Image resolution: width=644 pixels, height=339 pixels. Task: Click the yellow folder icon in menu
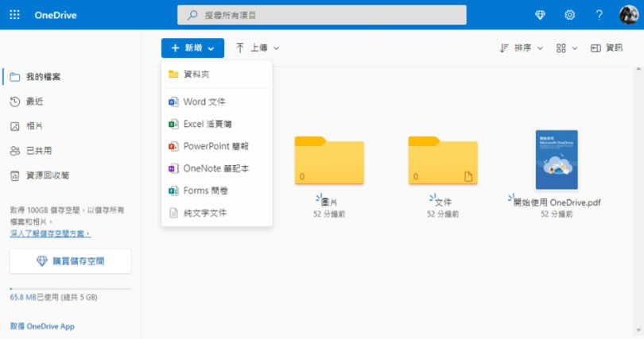tap(174, 74)
